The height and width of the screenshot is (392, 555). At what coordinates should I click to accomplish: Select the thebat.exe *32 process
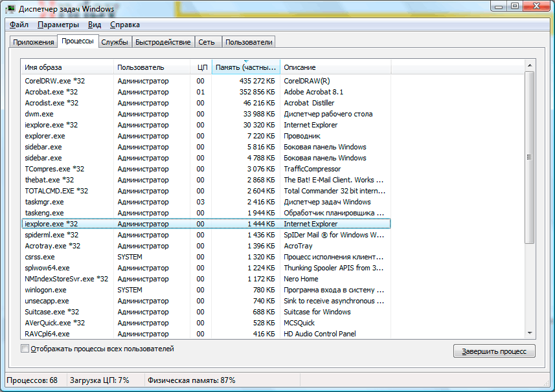coord(206,180)
